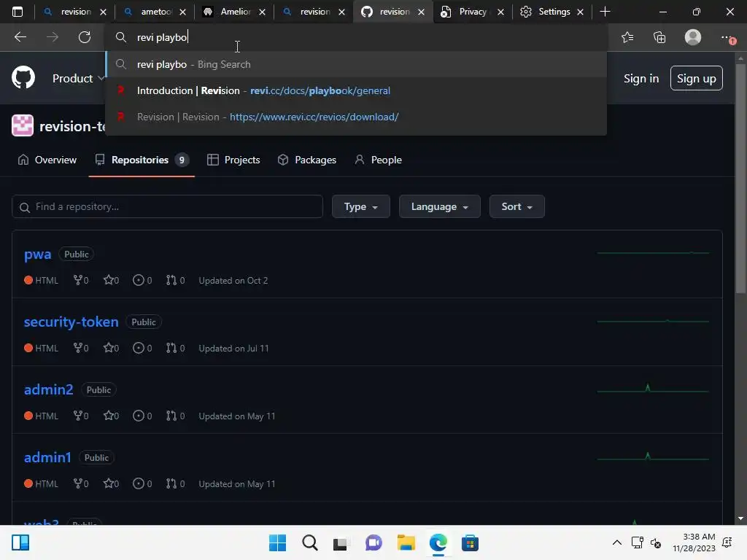The image size is (747, 560).
Task: Open the security-token repository link
Action: coord(71,322)
